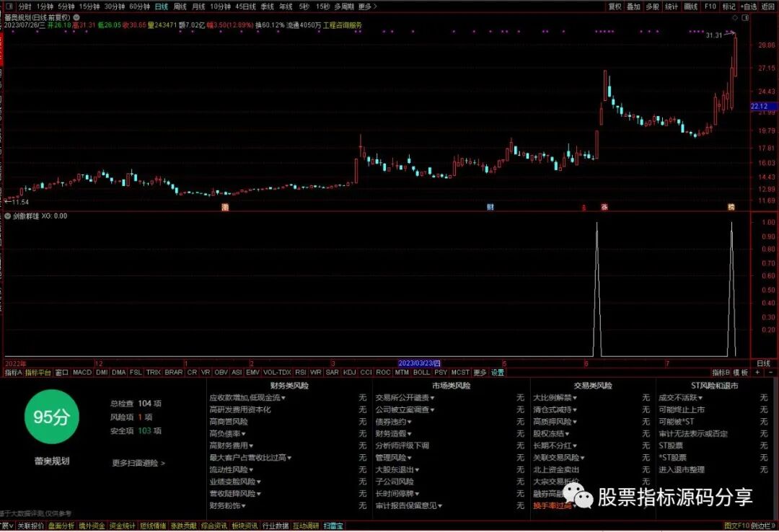Click the 返回 back button
The width and height of the screenshot is (779, 532).
[x=768, y=6]
